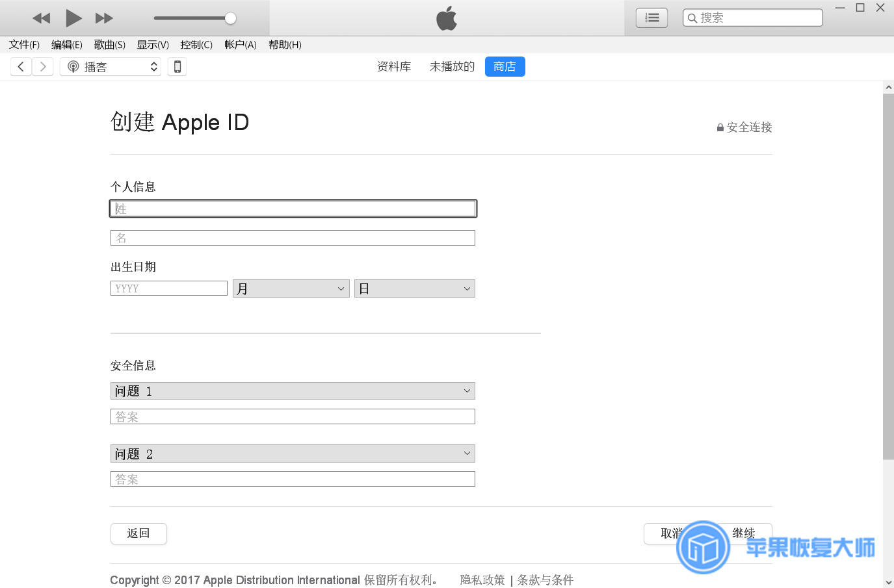
Task: Open the 歌曲(S) menu
Action: (x=110, y=45)
